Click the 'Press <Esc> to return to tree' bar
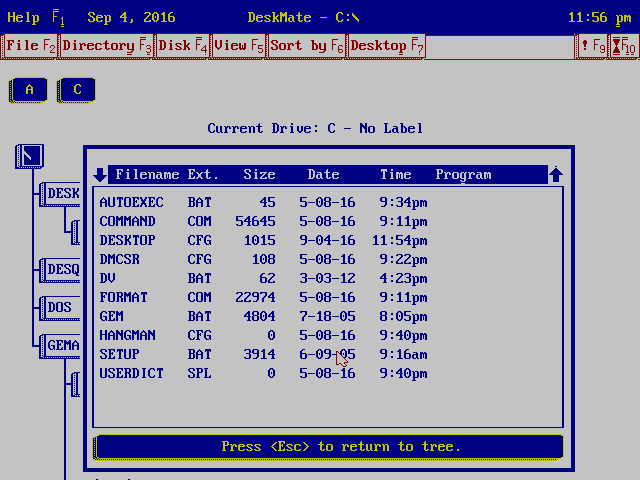 pos(329,447)
